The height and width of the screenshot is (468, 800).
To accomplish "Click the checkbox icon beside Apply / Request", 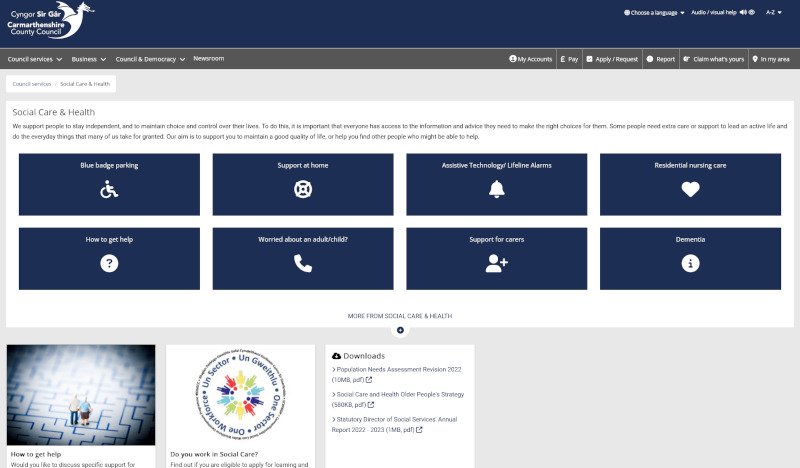I will 589,59.
